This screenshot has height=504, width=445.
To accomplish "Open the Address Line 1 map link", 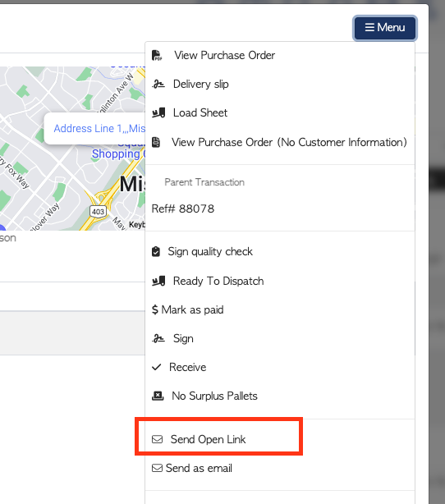I will pyautogui.click(x=99, y=129).
